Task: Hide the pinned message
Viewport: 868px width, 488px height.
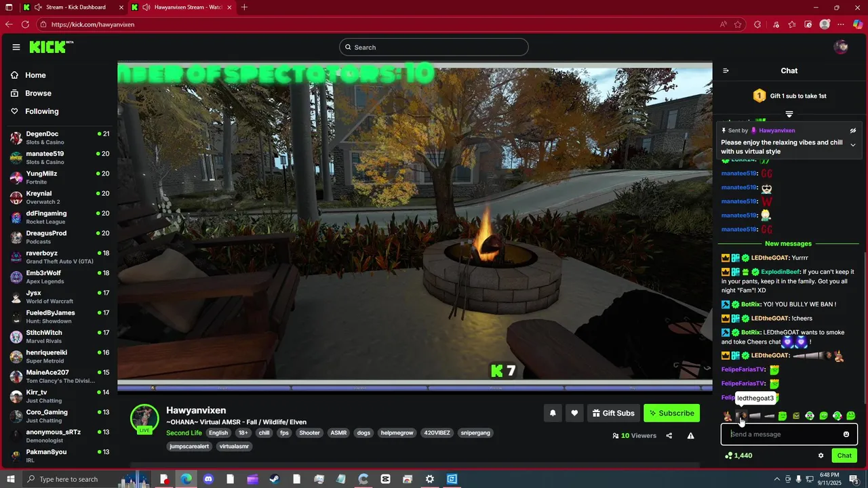Action: tap(853, 131)
